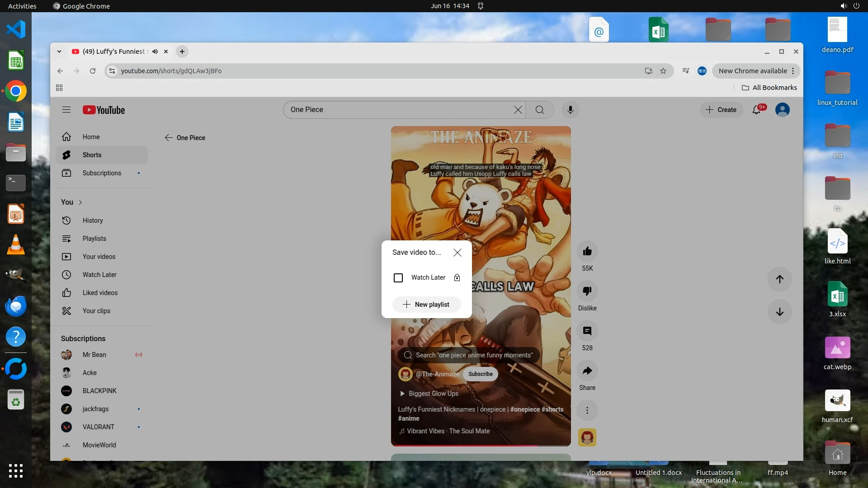Open the notifications bell icon

756,110
